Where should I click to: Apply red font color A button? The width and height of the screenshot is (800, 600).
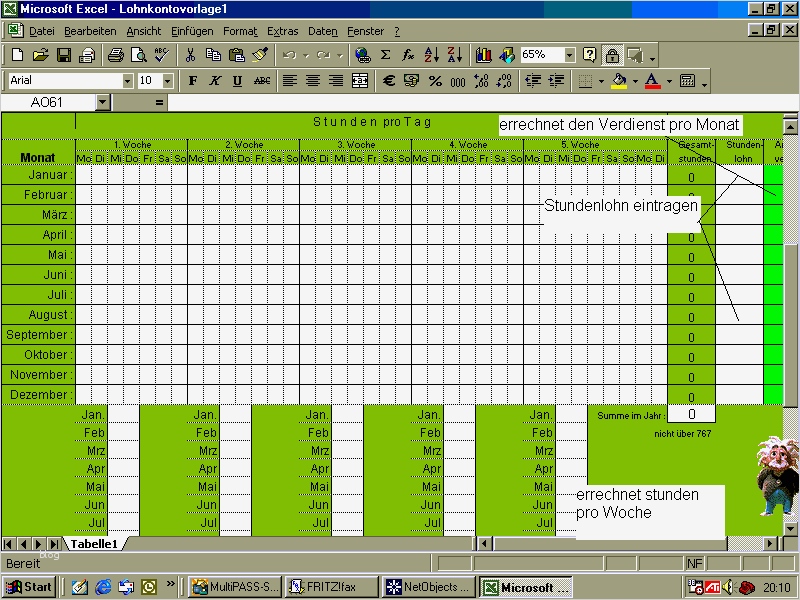point(653,81)
